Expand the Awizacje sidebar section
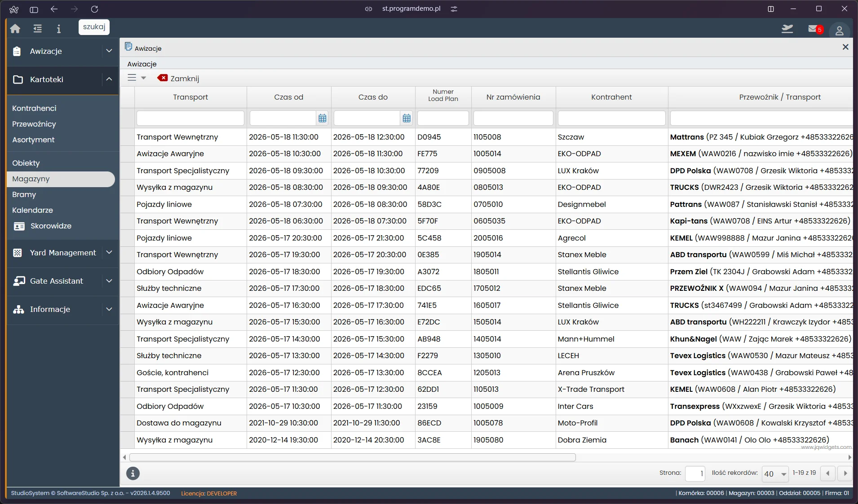Viewport: 858px width, 504px height. click(x=109, y=51)
